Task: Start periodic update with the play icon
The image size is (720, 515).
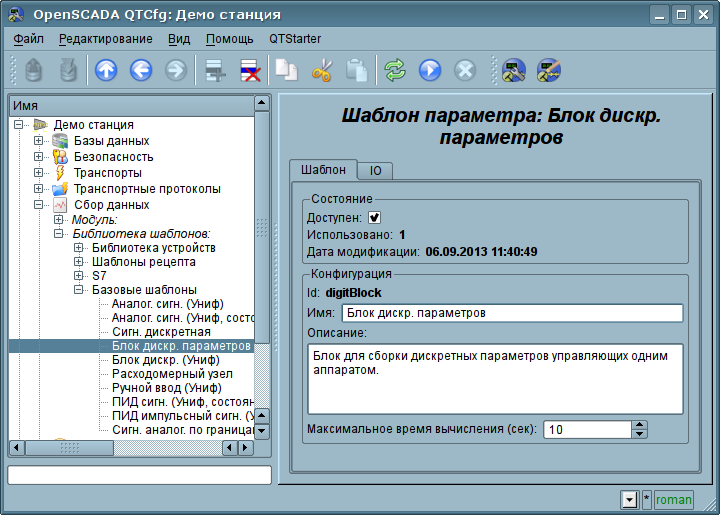Action: click(x=430, y=70)
